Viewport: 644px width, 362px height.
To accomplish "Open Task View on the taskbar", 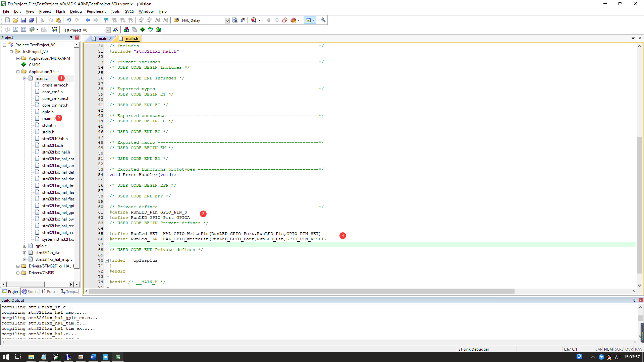I will 18,357.
